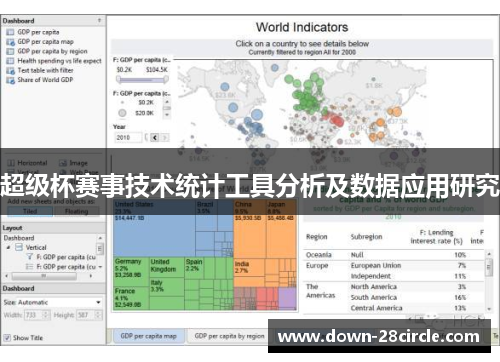Click width stepper arrows next to 733
The height and width of the screenshot is (362, 500).
pyautogui.click(x=46, y=315)
